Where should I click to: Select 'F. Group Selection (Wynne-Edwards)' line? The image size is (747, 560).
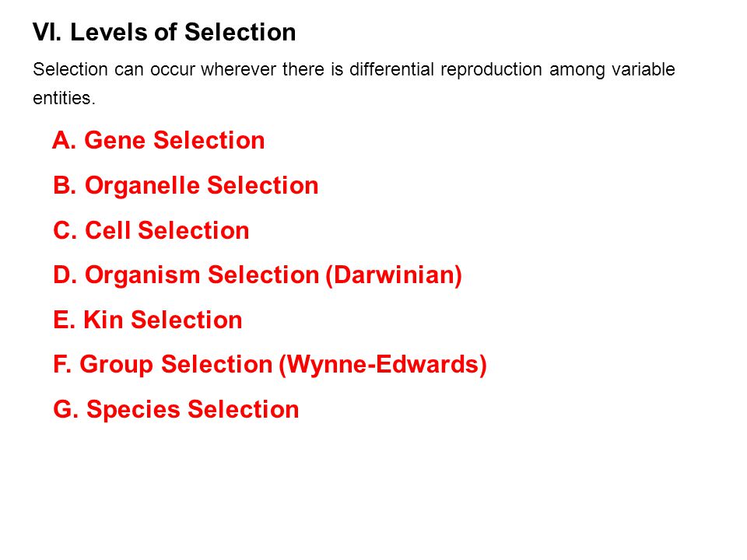pyautogui.click(x=270, y=365)
